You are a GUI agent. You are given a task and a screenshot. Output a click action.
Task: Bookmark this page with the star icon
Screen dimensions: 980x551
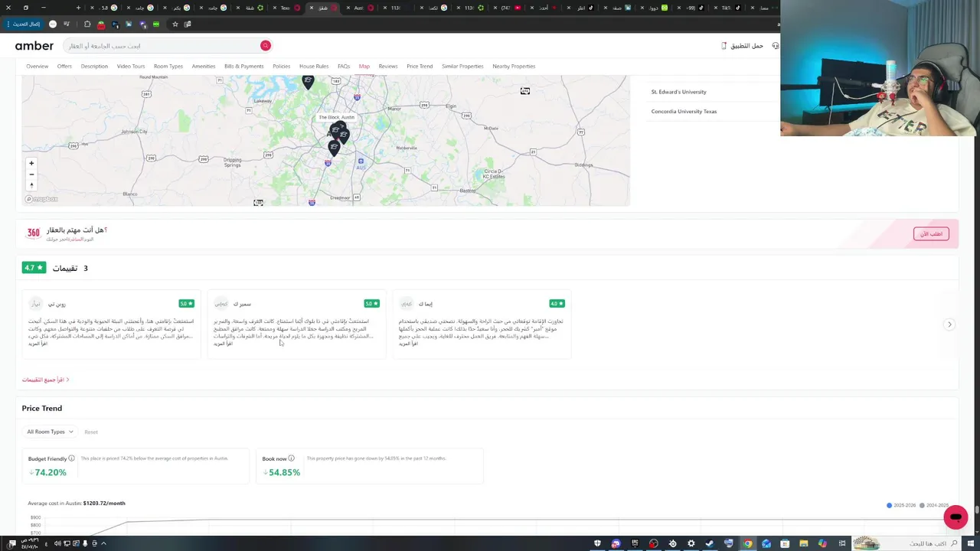click(x=175, y=24)
